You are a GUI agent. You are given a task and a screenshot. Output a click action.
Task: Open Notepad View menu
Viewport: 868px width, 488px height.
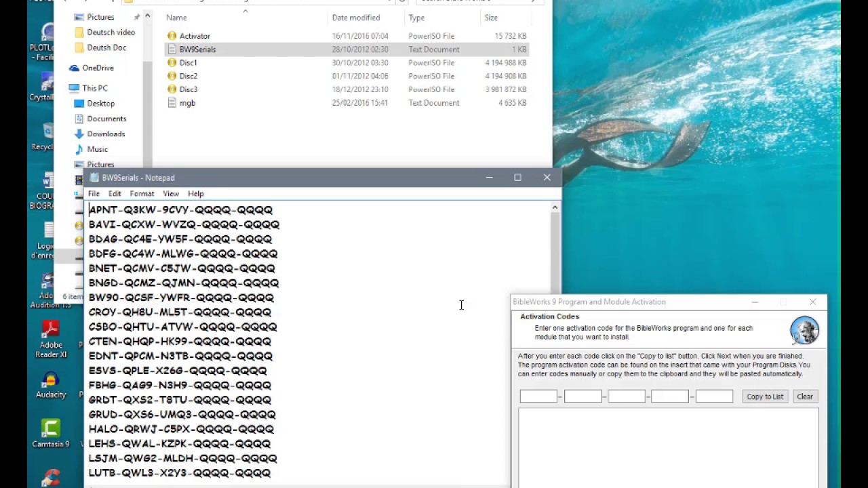pos(171,194)
